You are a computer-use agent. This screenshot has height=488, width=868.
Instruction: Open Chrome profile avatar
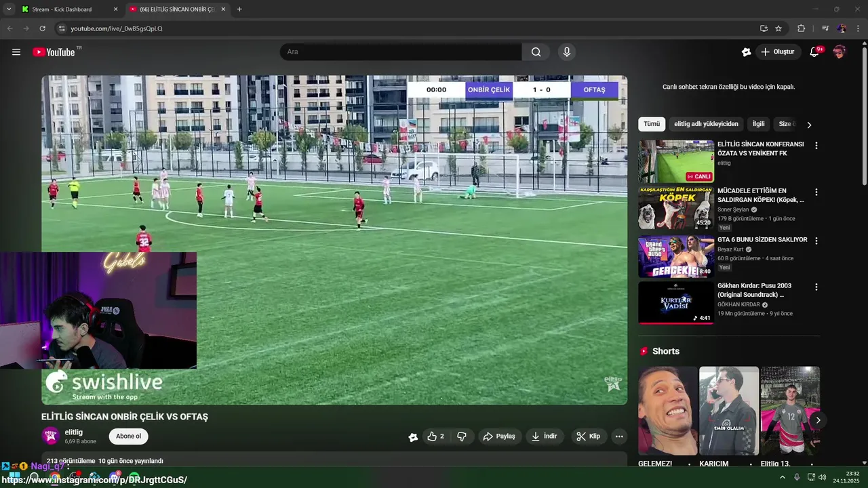coord(842,28)
